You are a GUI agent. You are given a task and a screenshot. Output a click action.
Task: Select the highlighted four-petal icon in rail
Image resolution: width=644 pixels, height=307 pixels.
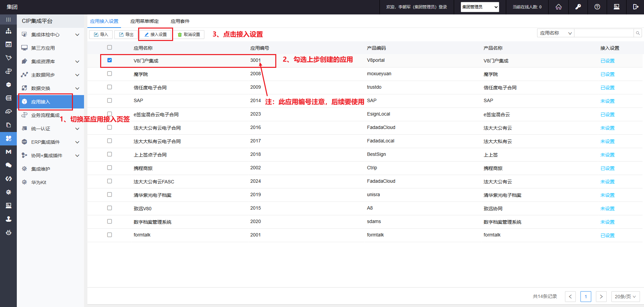pyautogui.click(x=8, y=138)
